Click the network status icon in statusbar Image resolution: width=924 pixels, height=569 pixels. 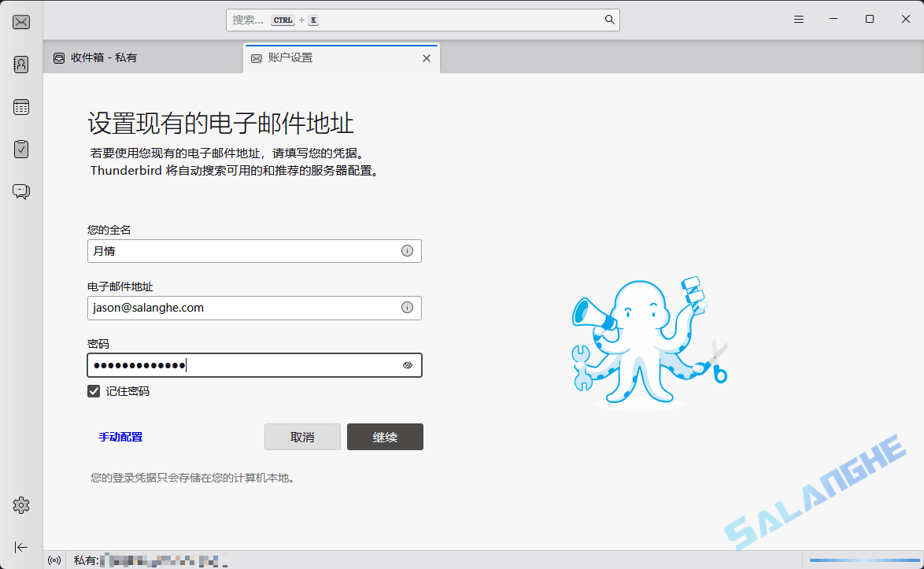coord(54,560)
